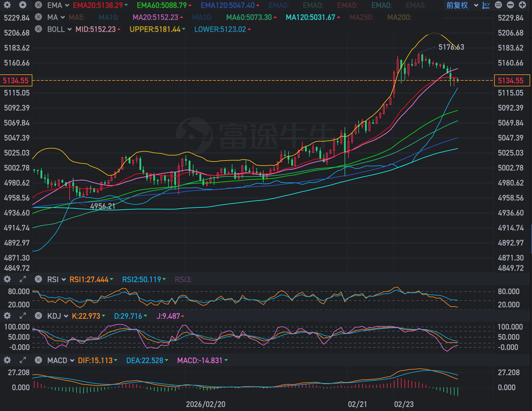Open the MA indicator dropdown
This screenshot has height=411, width=532.
56,17
